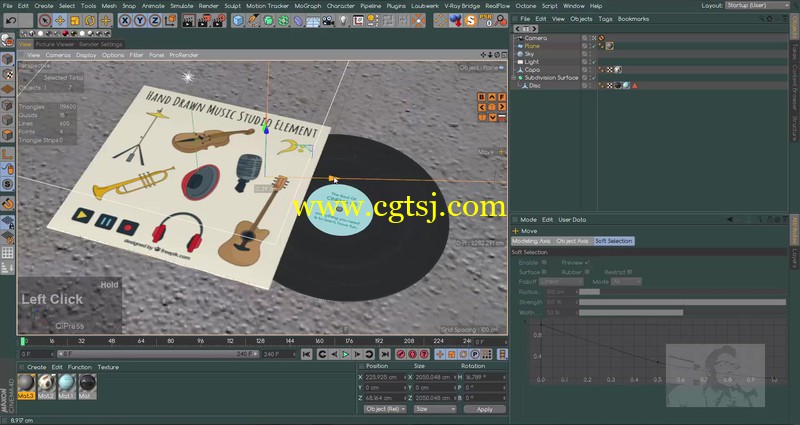The height and width of the screenshot is (425, 800).
Task: Add a Light object from toolbar
Action: (x=343, y=20)
